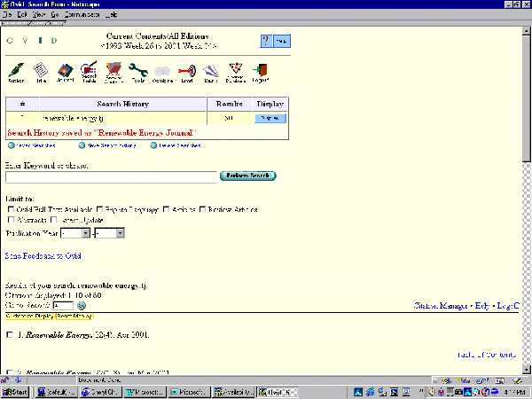Click the Search History saved message
The width and height of the screenshot is (532, 399).
(102, 133)
